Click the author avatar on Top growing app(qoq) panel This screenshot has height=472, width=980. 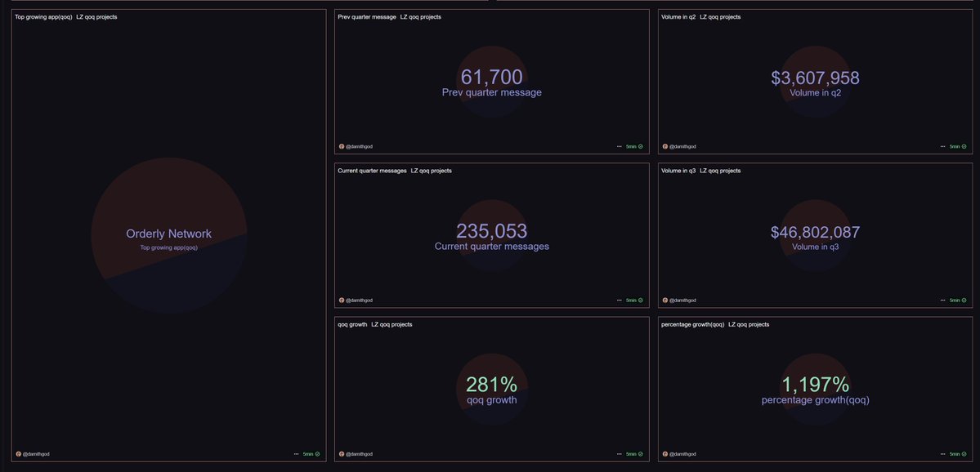(19, 454)
